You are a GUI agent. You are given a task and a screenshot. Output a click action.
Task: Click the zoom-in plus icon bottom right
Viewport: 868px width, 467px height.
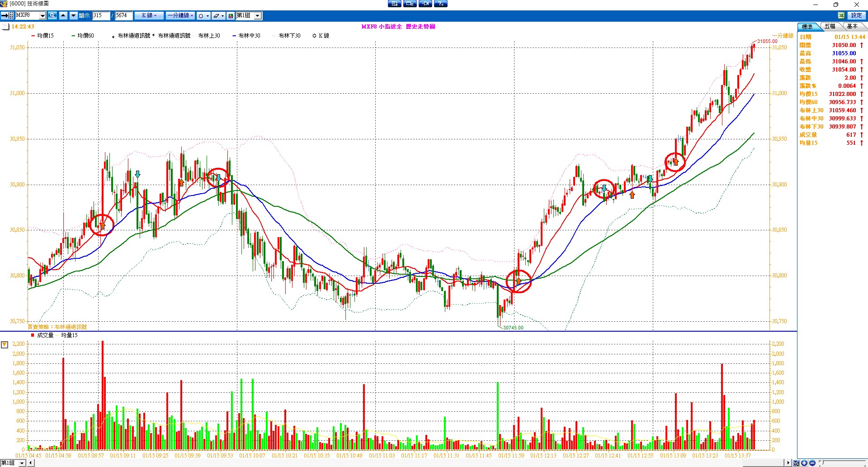[804, 463]
